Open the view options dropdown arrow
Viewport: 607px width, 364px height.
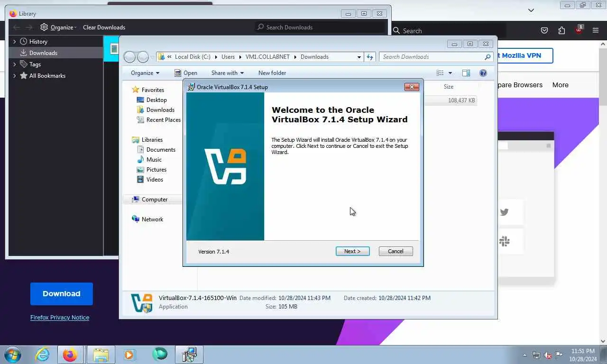coord(450,73)
